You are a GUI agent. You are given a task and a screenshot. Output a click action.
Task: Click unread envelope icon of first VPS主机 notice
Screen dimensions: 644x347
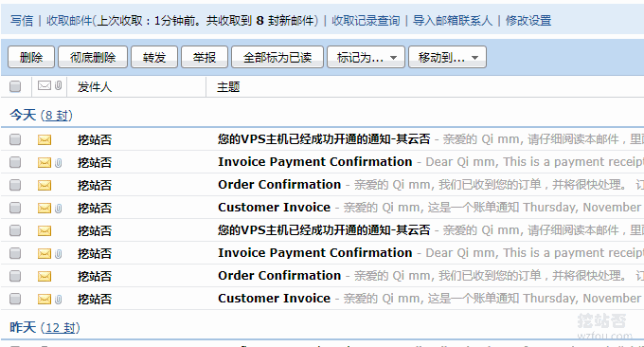[x=45, y=139]
